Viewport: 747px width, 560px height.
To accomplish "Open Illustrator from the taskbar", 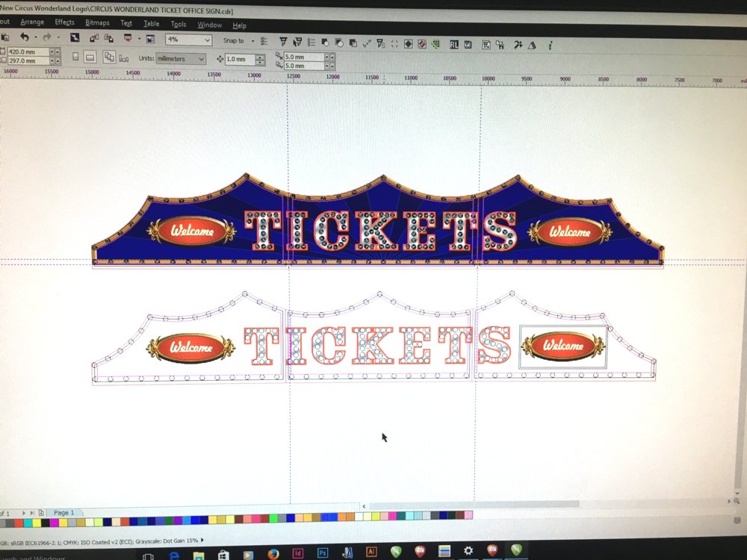I will coord(371,552).
